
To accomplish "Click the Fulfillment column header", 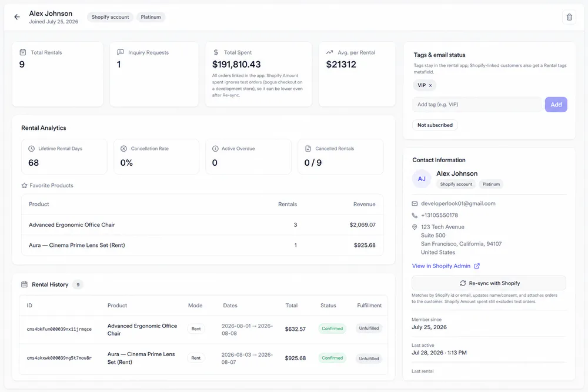I will point(369,306).
